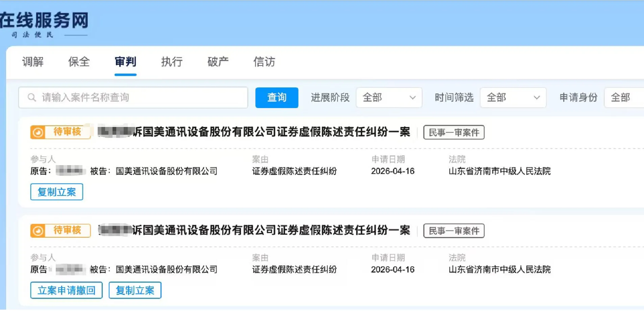This screenshot has height=311, width=644.
Task: Open the 调解 tab
Action: coord(33,62)
